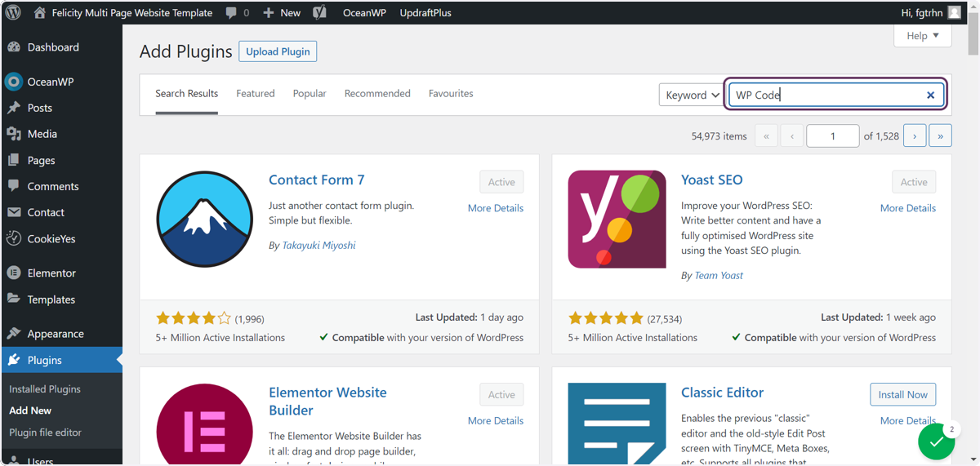Click current page number field

click(x=832, y=136)
